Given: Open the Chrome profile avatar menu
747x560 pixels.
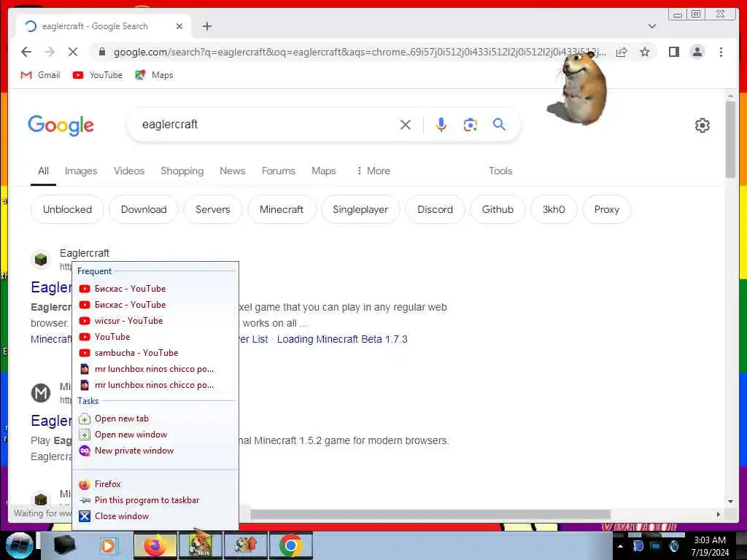Looking at the screenshot, I should click(x=697, y=52).
